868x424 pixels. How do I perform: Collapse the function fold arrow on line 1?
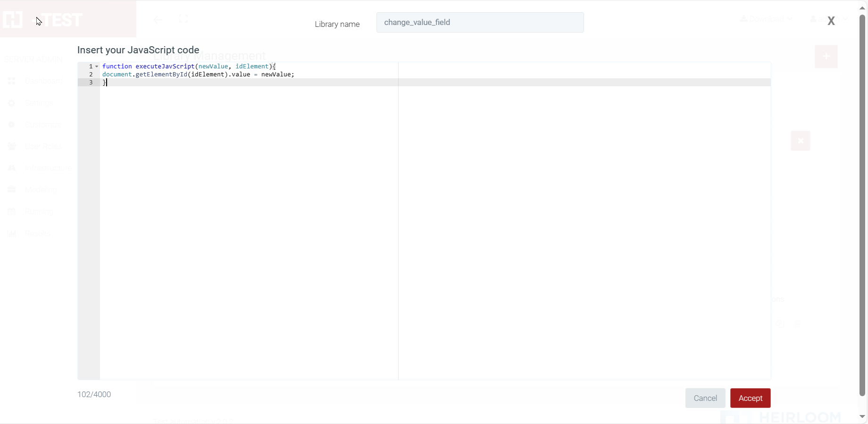tap(97, 67)
